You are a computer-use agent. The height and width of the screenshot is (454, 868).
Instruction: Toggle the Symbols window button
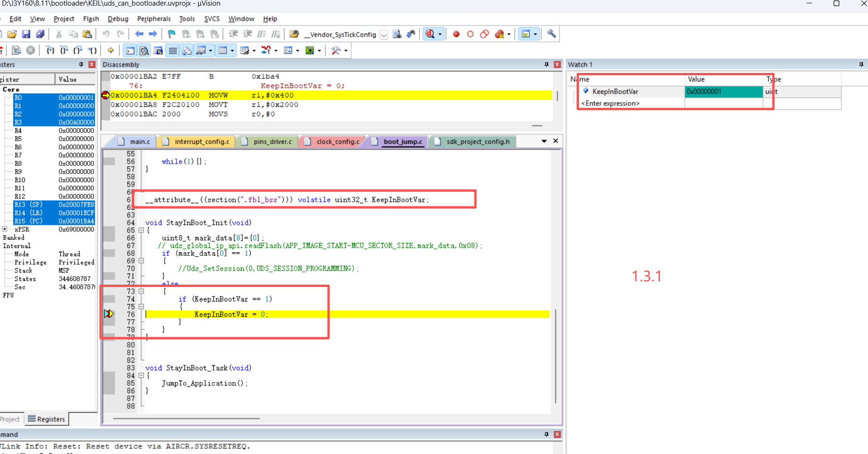pyautogui.click(x=159, y=50)
